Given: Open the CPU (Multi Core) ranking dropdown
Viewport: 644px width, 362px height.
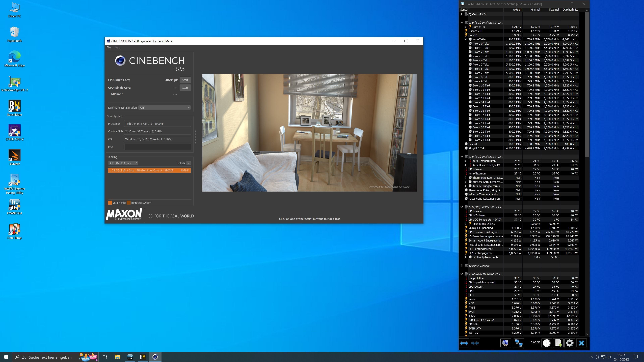Looking at the screenshot, I should tap(123, 163).
